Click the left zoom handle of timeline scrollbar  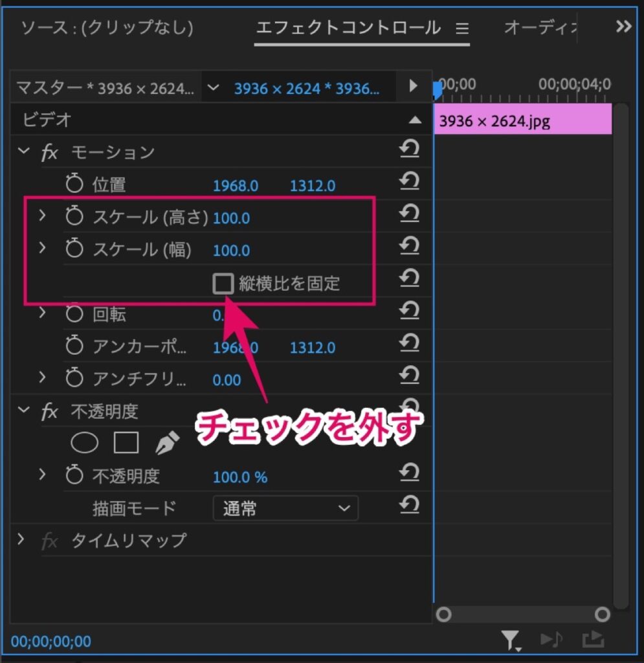[444, 614]
